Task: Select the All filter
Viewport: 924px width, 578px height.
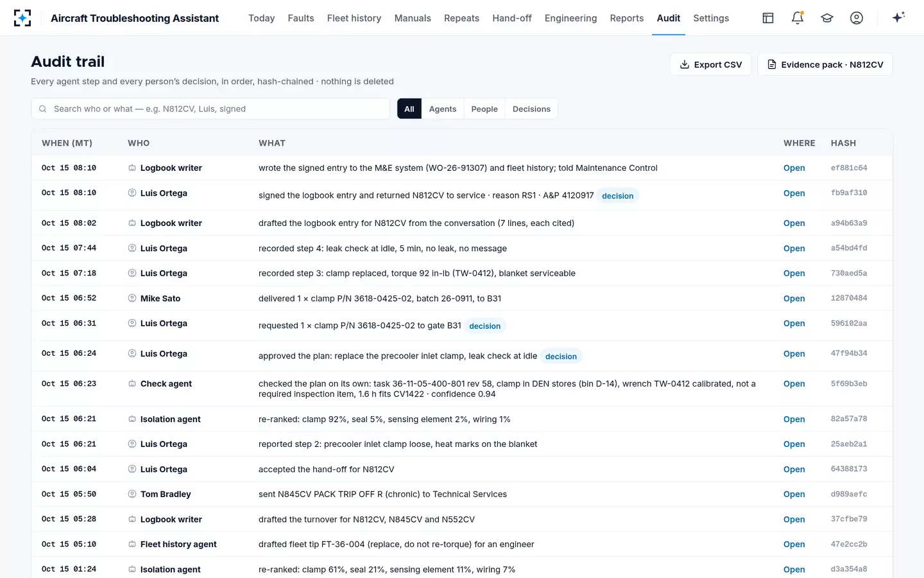Action: [409, 109]
